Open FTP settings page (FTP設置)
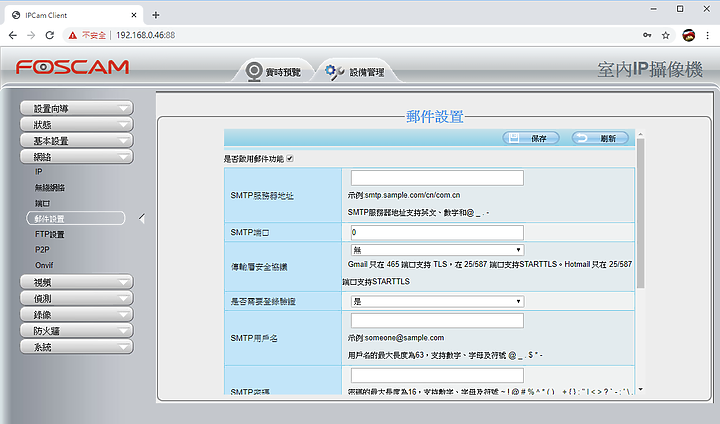Viewport: 720px width, 424px height. (50, 234)
